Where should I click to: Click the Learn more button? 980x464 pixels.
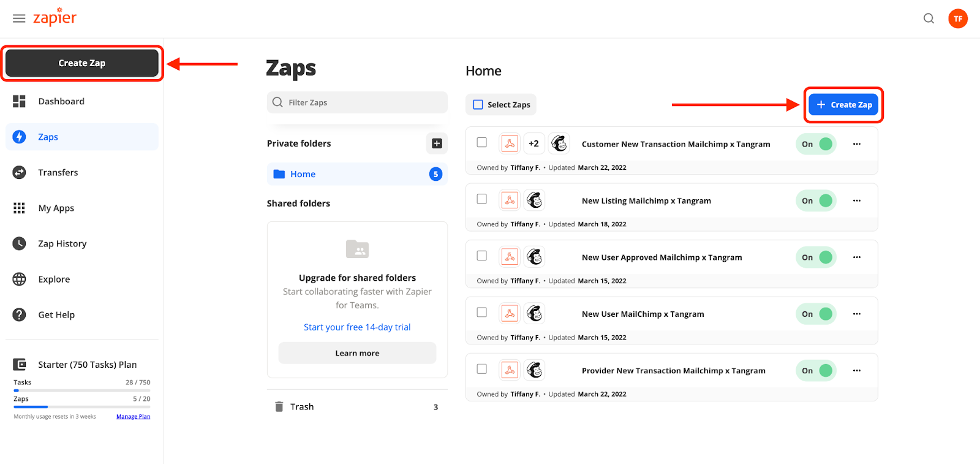point(357,353)
